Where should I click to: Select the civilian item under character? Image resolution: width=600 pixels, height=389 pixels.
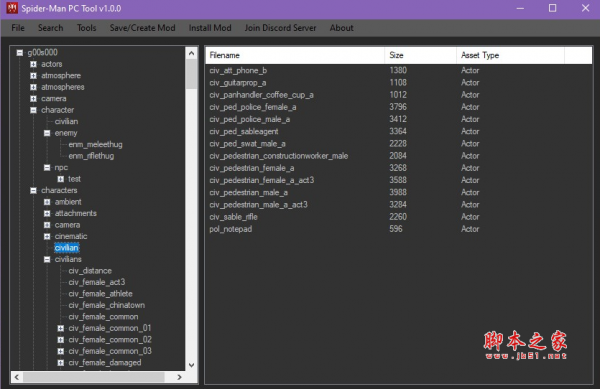[x=66, y=122]
